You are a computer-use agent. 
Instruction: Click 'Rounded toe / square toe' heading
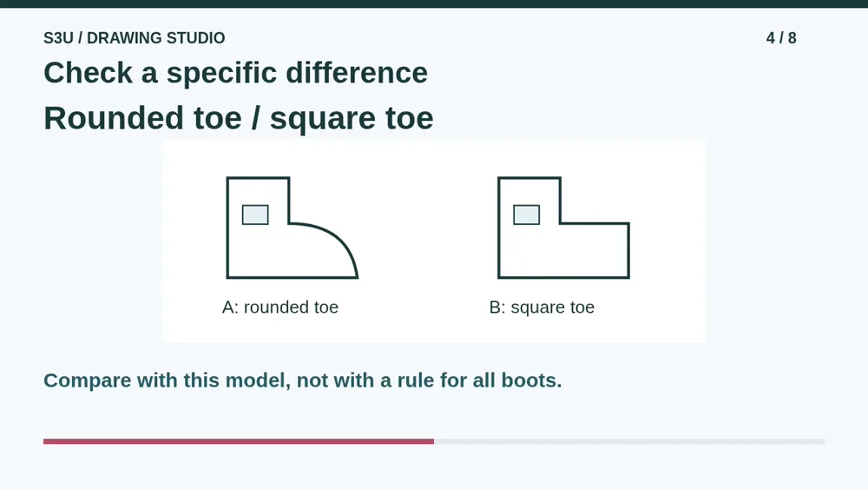coord(239,118)
